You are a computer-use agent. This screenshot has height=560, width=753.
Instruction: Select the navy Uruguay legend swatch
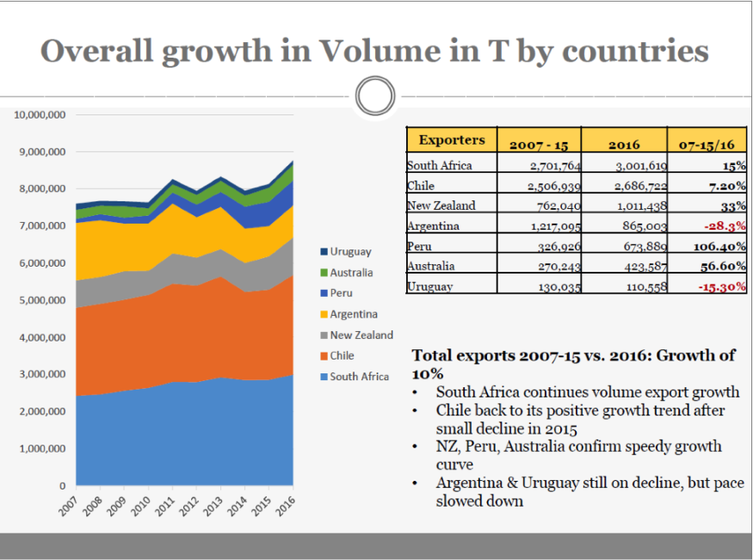(324, 251)
